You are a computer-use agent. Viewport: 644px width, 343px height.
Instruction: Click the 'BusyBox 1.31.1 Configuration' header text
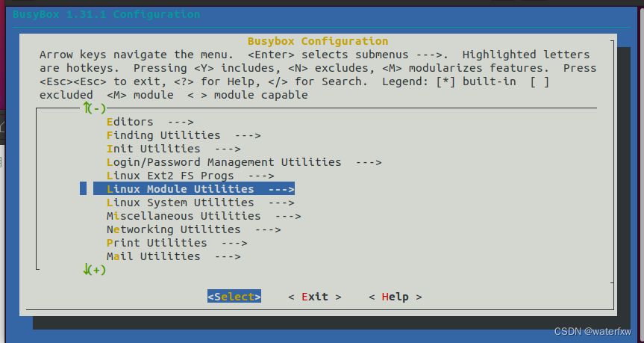(107, 14)
